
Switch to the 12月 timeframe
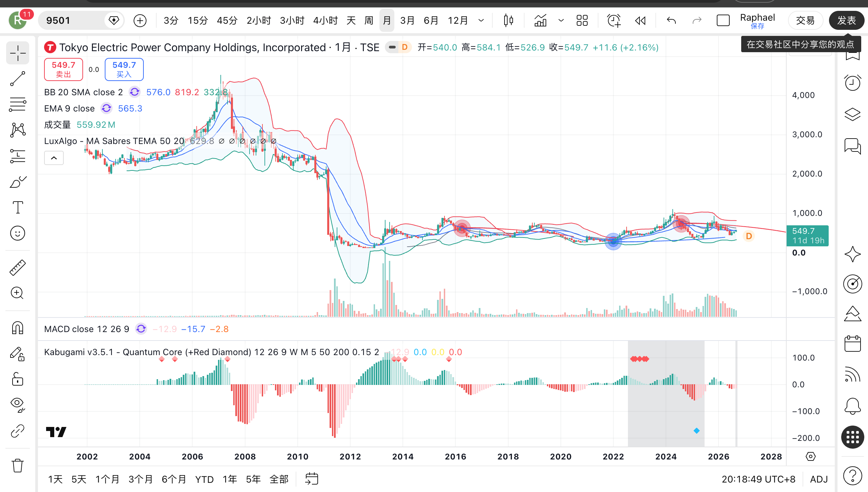(458, 21)
